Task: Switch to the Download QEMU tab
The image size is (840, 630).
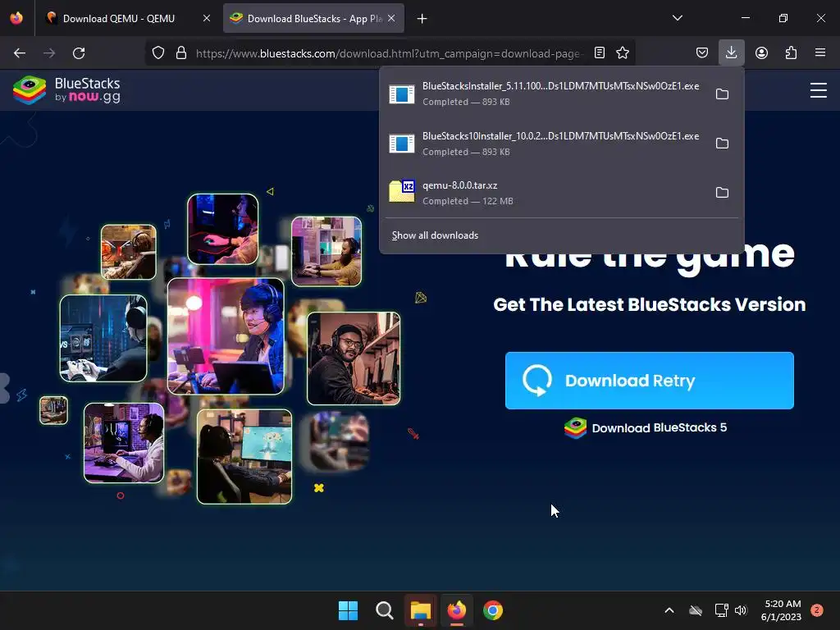Action: click(118, 19)
